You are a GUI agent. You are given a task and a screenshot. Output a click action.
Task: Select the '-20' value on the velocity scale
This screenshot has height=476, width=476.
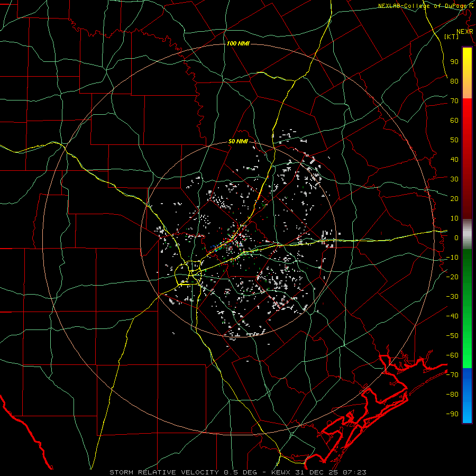[x=452, y=277]
